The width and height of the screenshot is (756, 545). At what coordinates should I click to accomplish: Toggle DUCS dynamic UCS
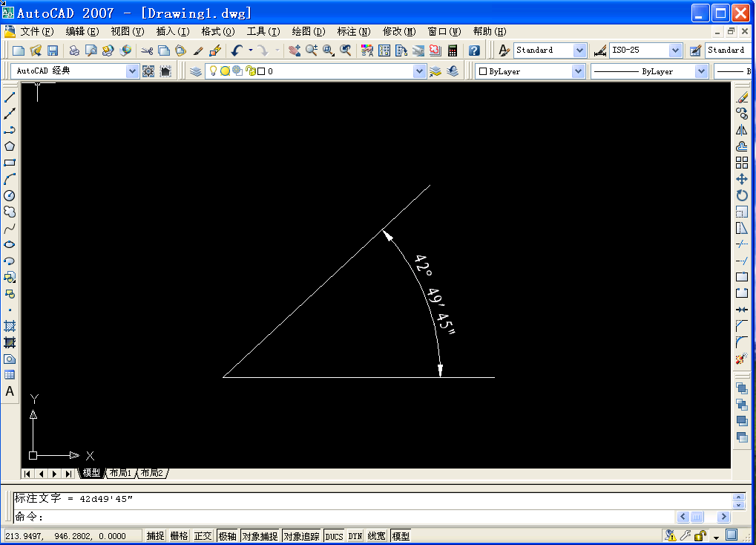334,536
